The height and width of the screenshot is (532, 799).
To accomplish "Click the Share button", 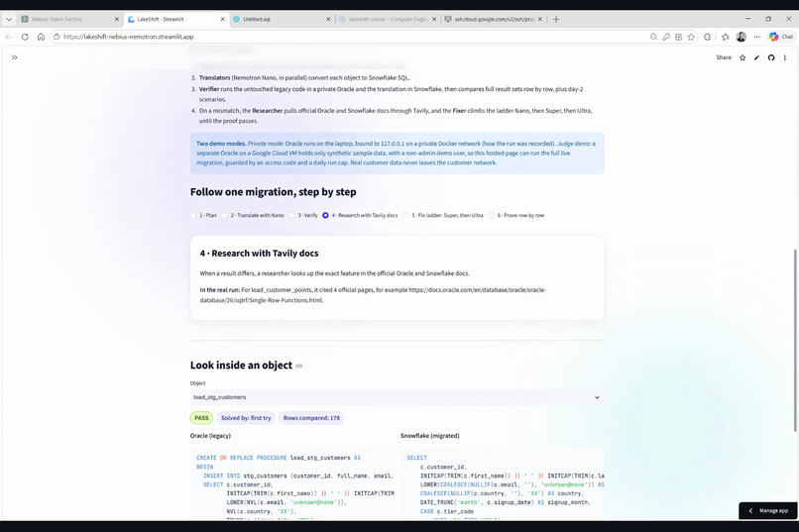I will pos(723,57).
